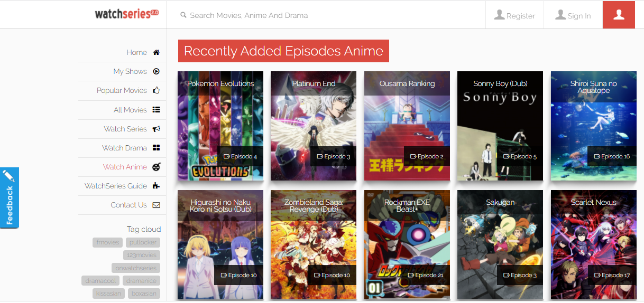
Task: Click the Register link
Action: pos(514,15)
